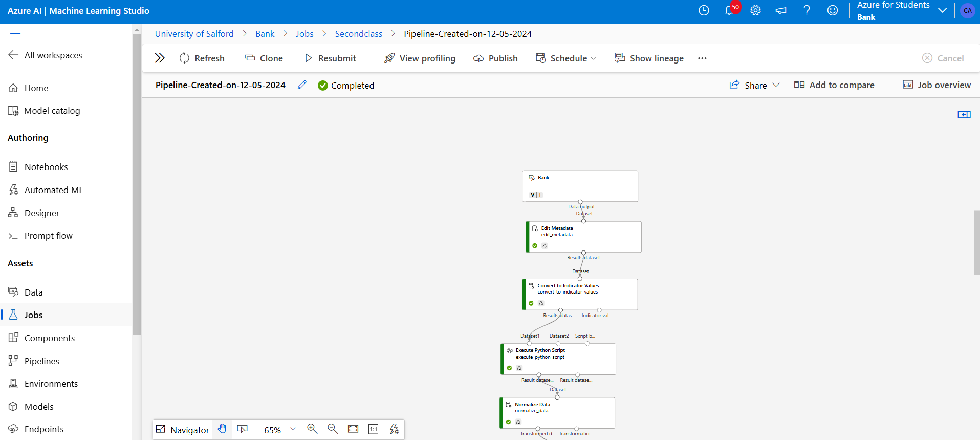The image size is (980, 440).
Task: Open Data under Assets
Action: click(25, 292)
